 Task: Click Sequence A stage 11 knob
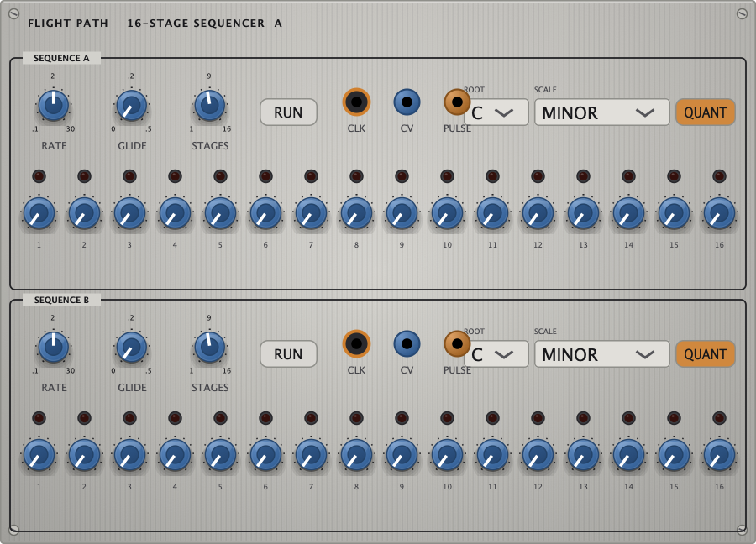tap(492, 213)
